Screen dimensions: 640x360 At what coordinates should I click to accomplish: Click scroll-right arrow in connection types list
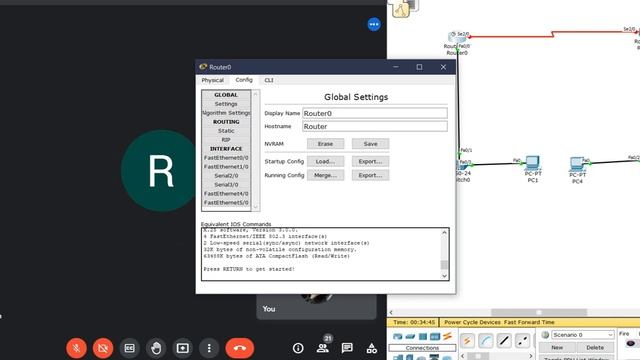coord(531,356)
